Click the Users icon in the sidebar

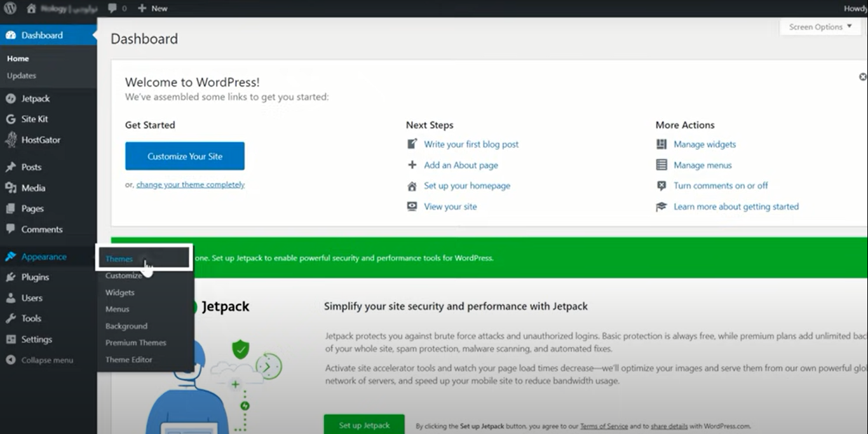point(10,298)
